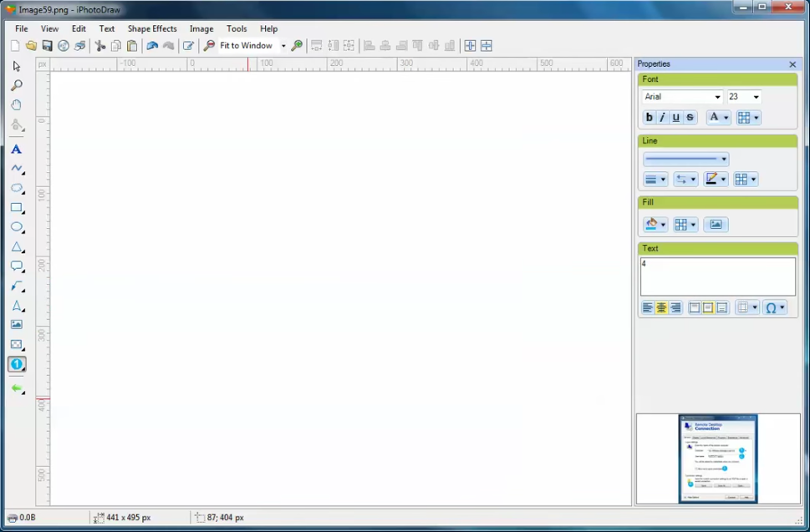Select the pointer selection tool
Image resolution: width=810 pixels, height=532 pixels.
[x=16, y=66]
